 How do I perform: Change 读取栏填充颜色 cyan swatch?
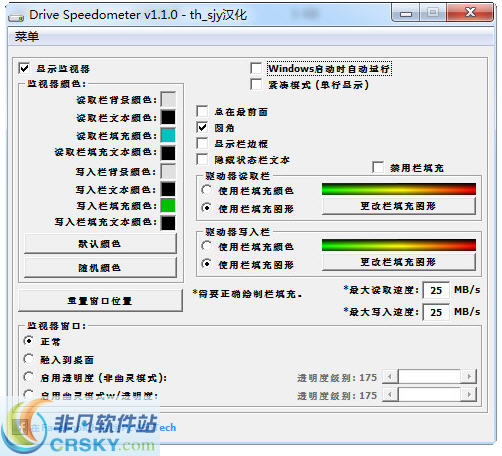click(168, 135)
